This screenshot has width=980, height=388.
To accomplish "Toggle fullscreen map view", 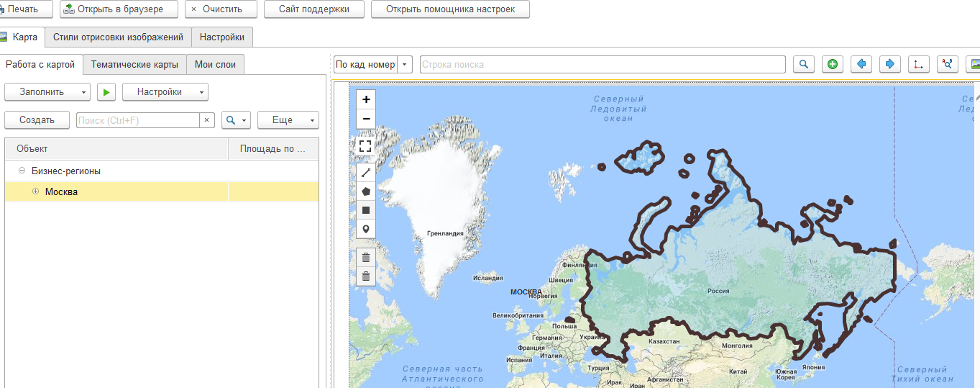I will (x=366, y=146).
